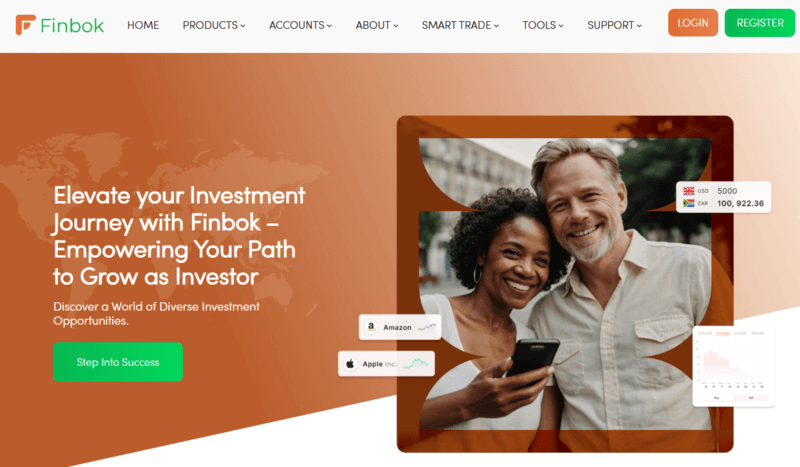Click the Amazon logo icon
The width and height of the screenshot is (800, 467).
coord(371,327)
